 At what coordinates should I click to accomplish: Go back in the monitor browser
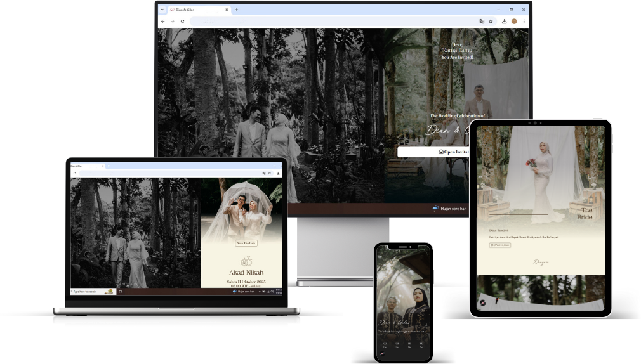pyautogui.click(x=163, y=21)
